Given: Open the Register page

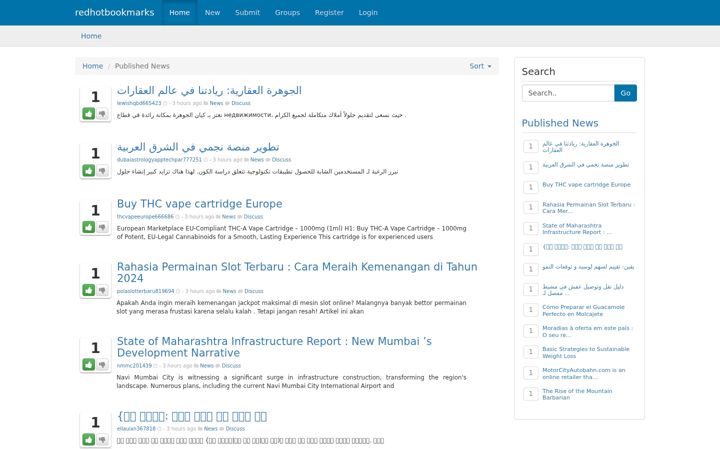Looking at the screenshot, I should coord(329,12).
